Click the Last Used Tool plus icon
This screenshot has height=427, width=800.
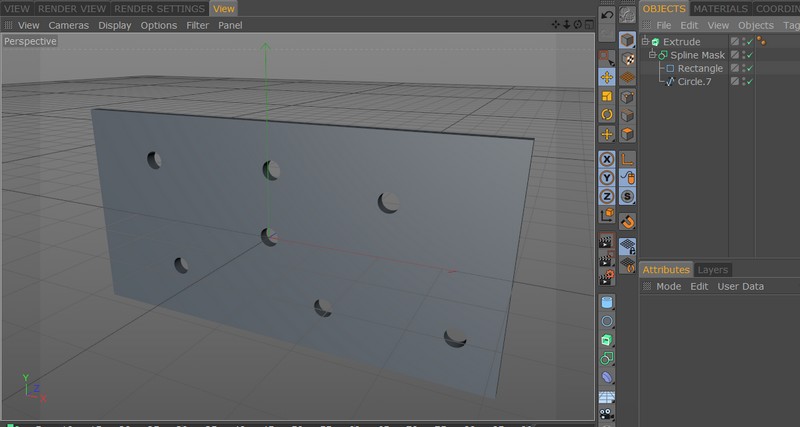[x=607, y=134]
